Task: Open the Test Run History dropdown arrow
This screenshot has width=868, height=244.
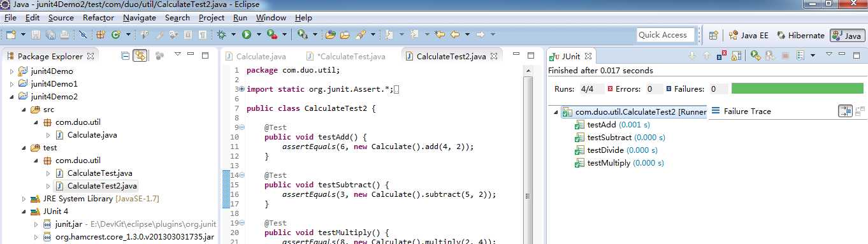Action: click(813, 56)
